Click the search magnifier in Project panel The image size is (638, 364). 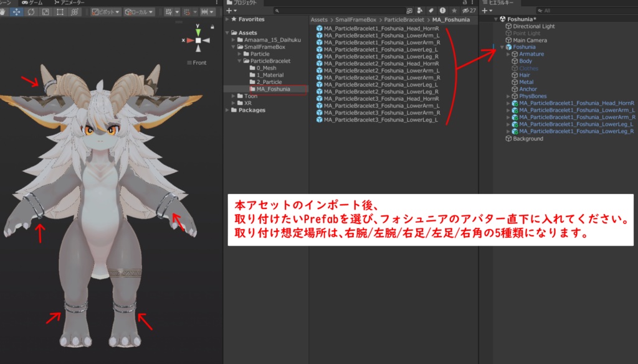coord(277,11)
